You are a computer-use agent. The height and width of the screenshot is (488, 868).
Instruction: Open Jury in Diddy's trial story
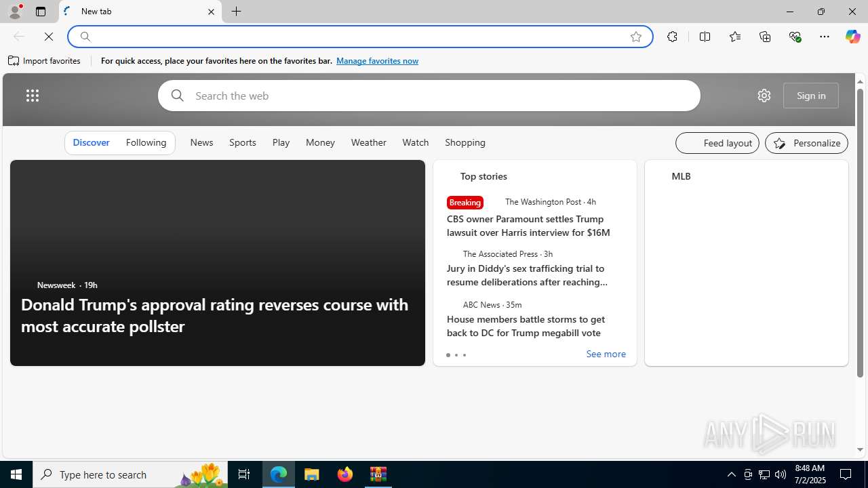coord(528,275)
